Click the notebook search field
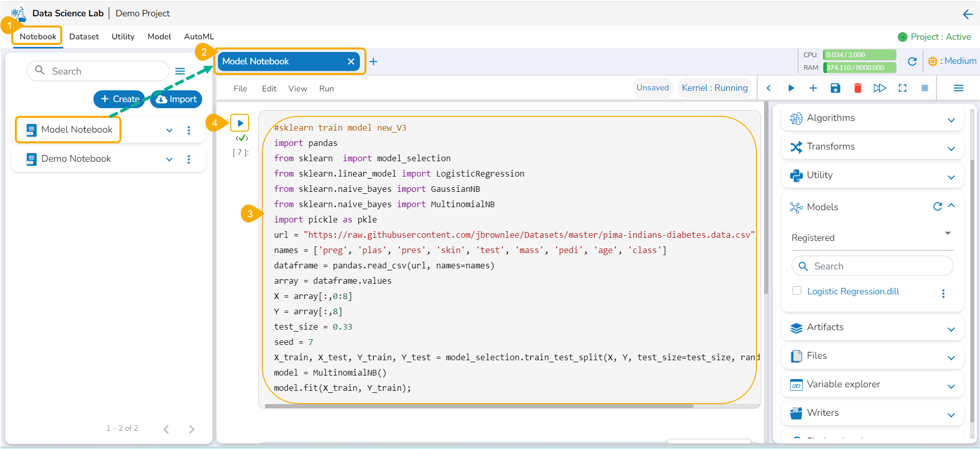The image size is (980, 449). click(x=102, y=71)
